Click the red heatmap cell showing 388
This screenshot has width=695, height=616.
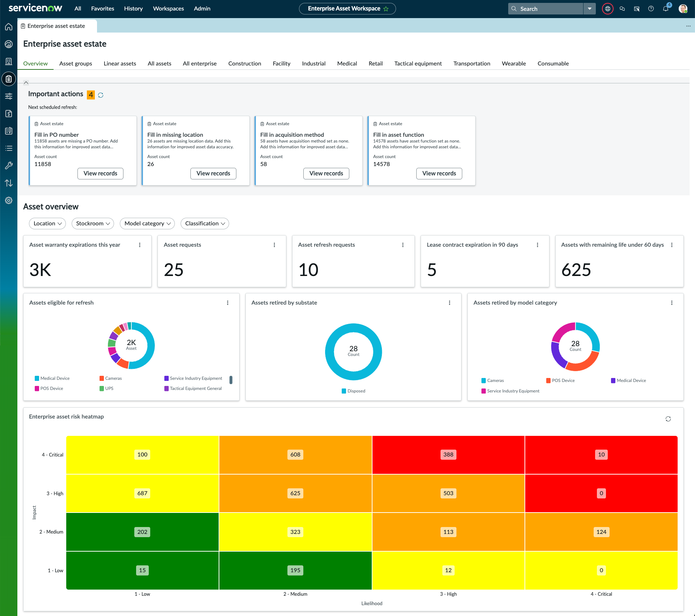pos(448,455)
